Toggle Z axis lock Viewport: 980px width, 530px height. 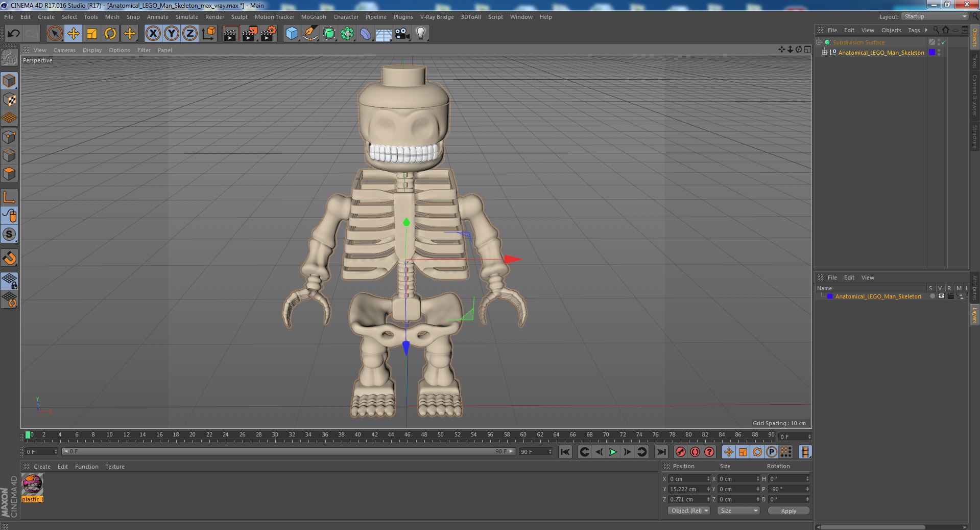[190, 34]
